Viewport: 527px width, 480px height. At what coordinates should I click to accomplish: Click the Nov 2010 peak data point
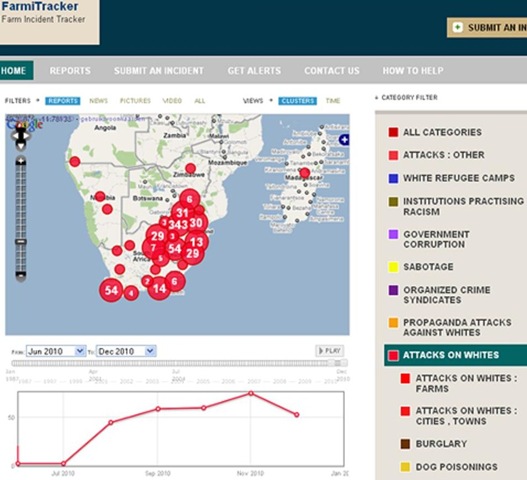(x=251, y=393)
